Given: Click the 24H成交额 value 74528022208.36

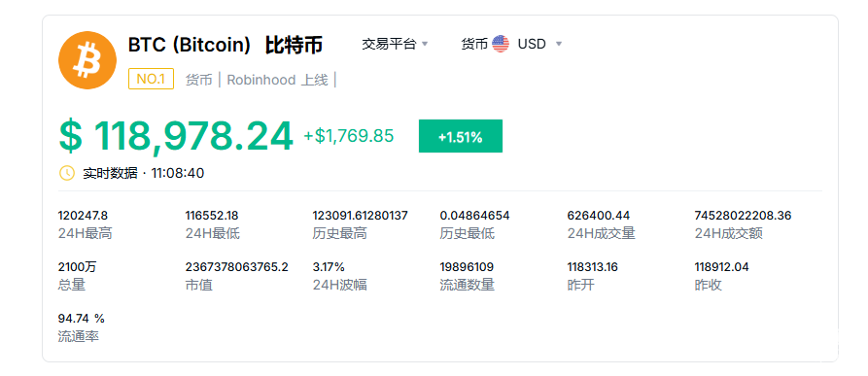Looking at the screenshot, I should click(743, 216).
